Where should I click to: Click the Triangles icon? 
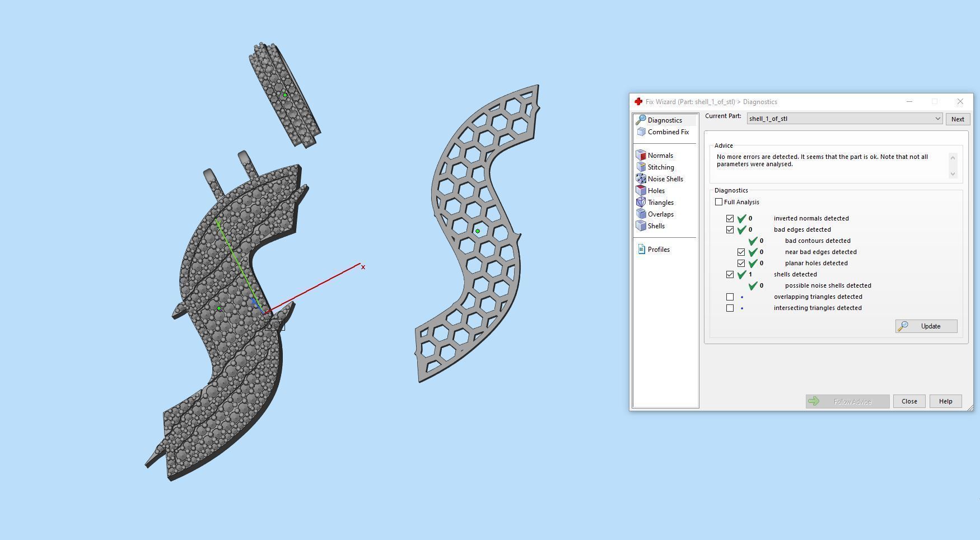tap(641, 203)
